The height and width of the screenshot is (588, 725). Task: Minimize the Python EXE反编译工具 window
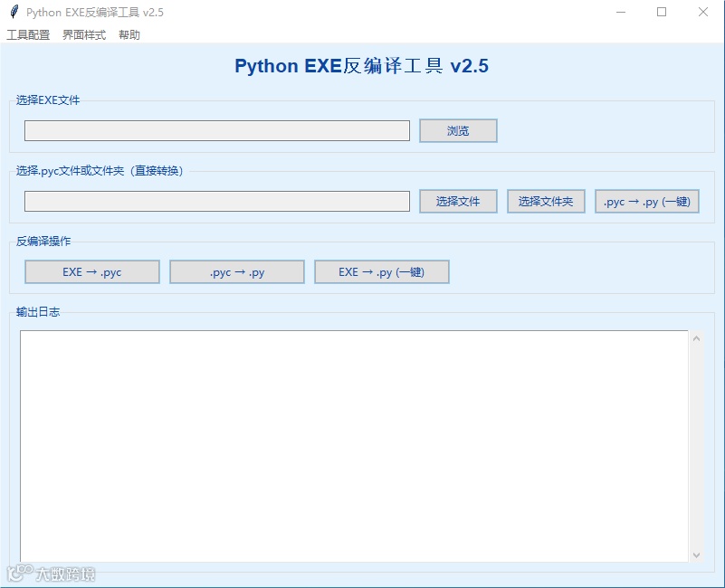tap(621, 12)
